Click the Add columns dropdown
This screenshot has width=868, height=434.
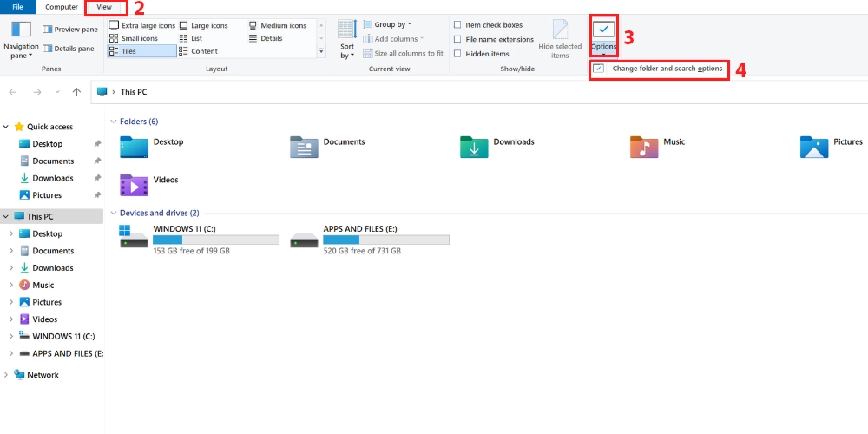pyautogui.click(x=393, y=39)
